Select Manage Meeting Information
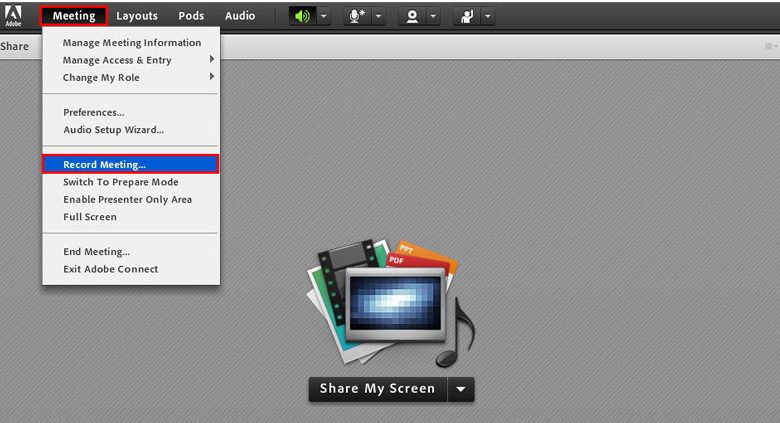The height and width of the screenshot is (423, 780). [x=131, y=43]
